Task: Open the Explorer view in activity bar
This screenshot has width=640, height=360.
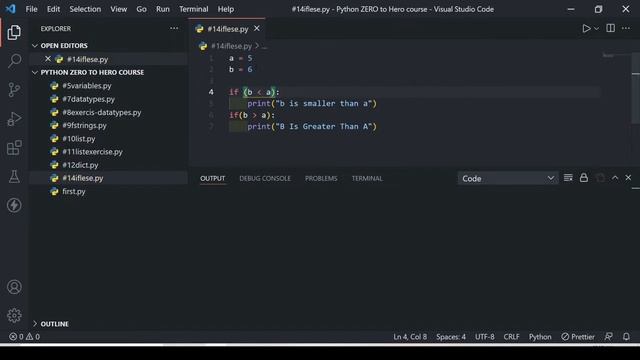Action: coord(14,32)
